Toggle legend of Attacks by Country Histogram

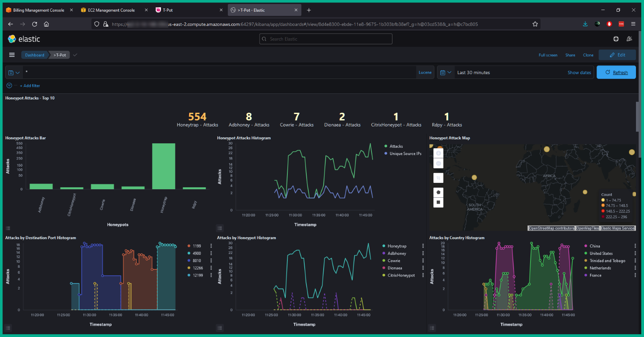[x=432, y=328]
